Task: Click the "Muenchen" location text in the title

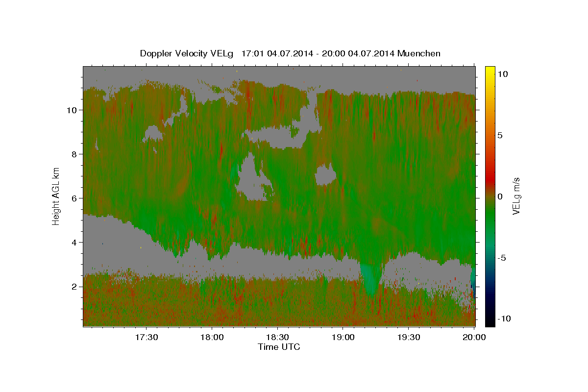Action: pyautogui.click(x=419, y=53)
